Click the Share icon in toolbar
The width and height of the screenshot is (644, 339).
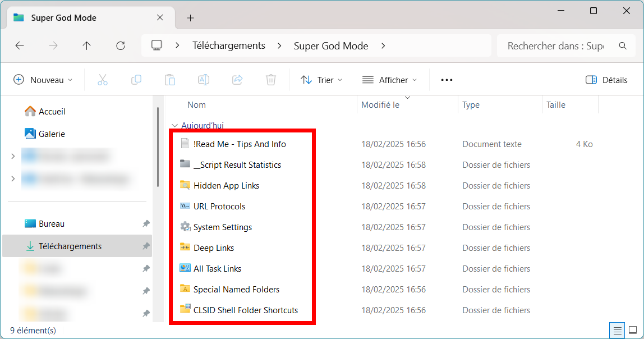(x=237, y=80)
